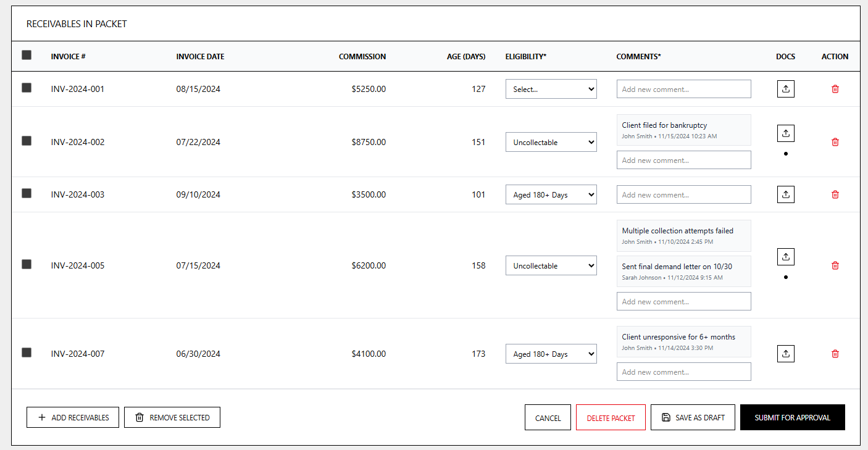Upload a document for INV-2024-007

click(785, 353)
